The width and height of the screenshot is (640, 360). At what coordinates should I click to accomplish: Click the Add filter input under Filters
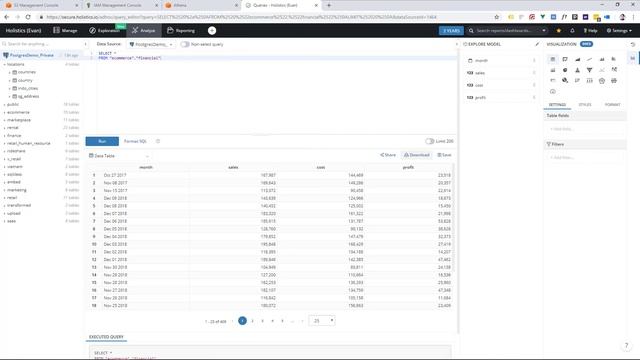[584, 158]
